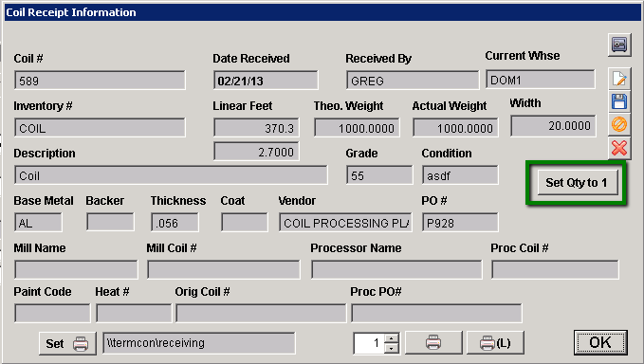The height and width of the screenshot is (364, 644).
Task: Click the empty Mill Coil # field
Action: (x=224, y=270)
